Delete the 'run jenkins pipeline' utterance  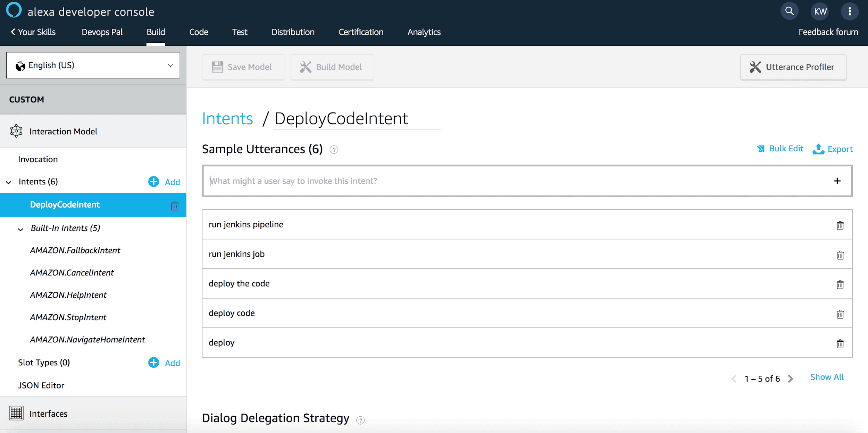[x=840, y=225]
